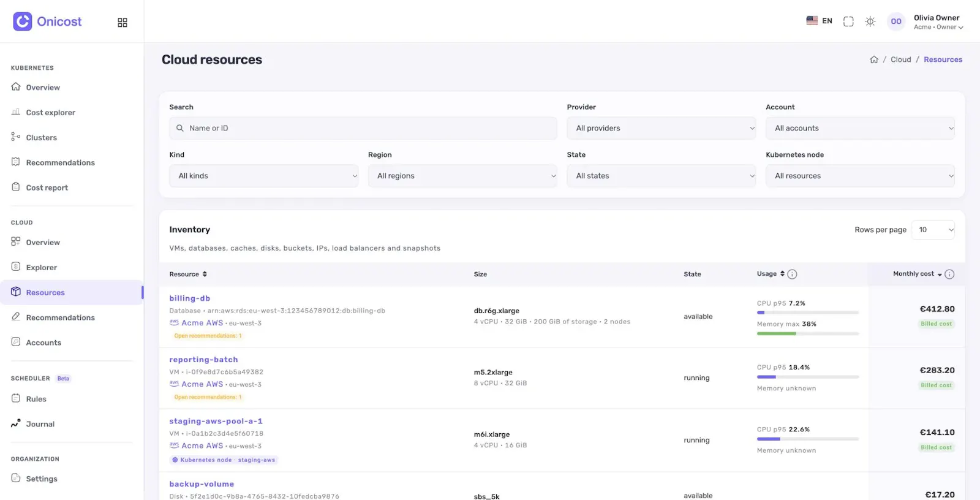Open Cloud Overview from the sidebar
This screenshot has height=500, width=980.
(43, 243)
